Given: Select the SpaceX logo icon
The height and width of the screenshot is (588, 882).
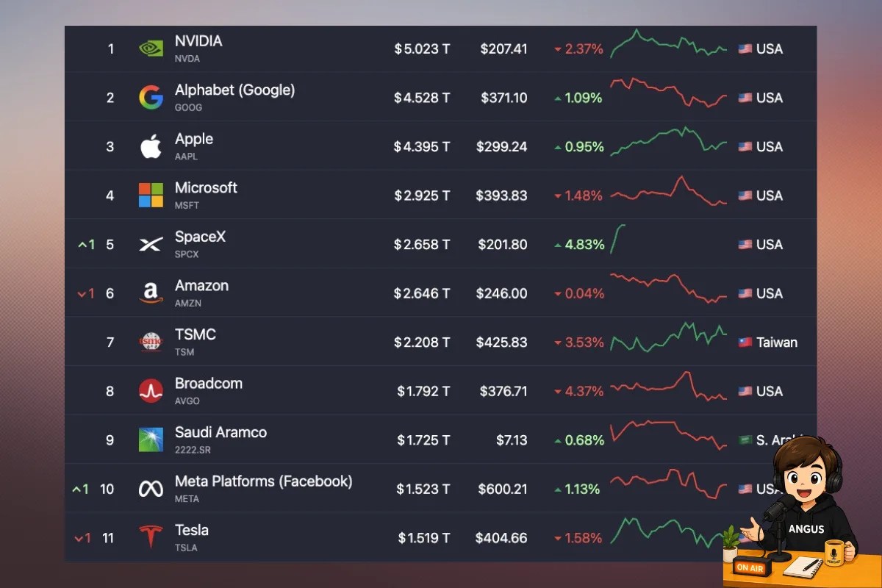Looking at the screenshot, I should [x=151, y=244].
